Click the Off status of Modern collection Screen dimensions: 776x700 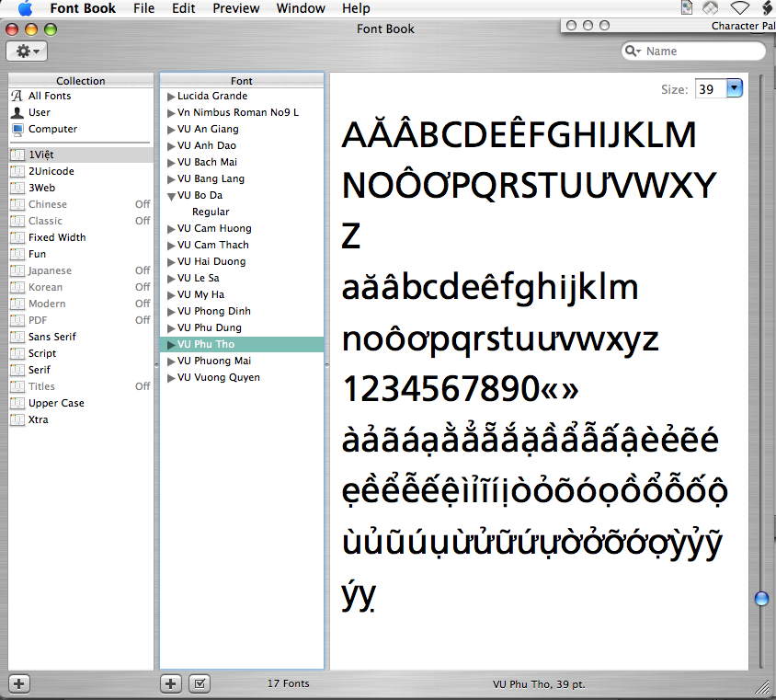coord(143,304)
